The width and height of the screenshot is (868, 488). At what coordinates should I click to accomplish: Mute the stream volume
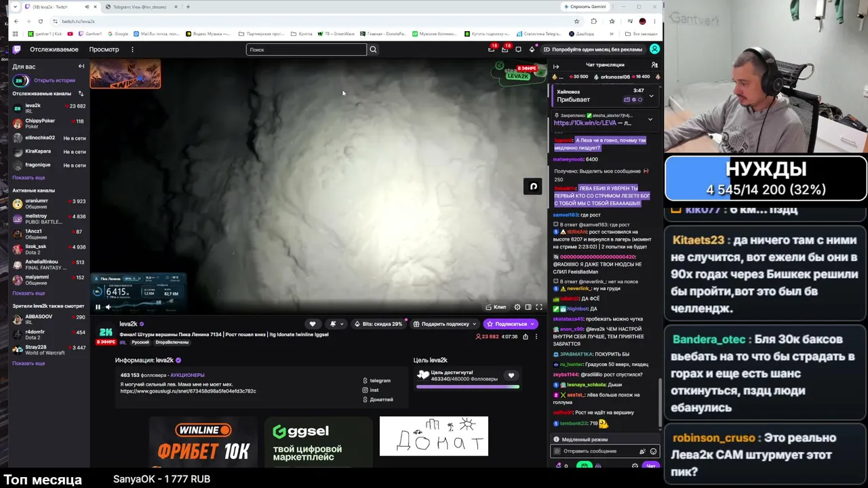tap(108, 307)
